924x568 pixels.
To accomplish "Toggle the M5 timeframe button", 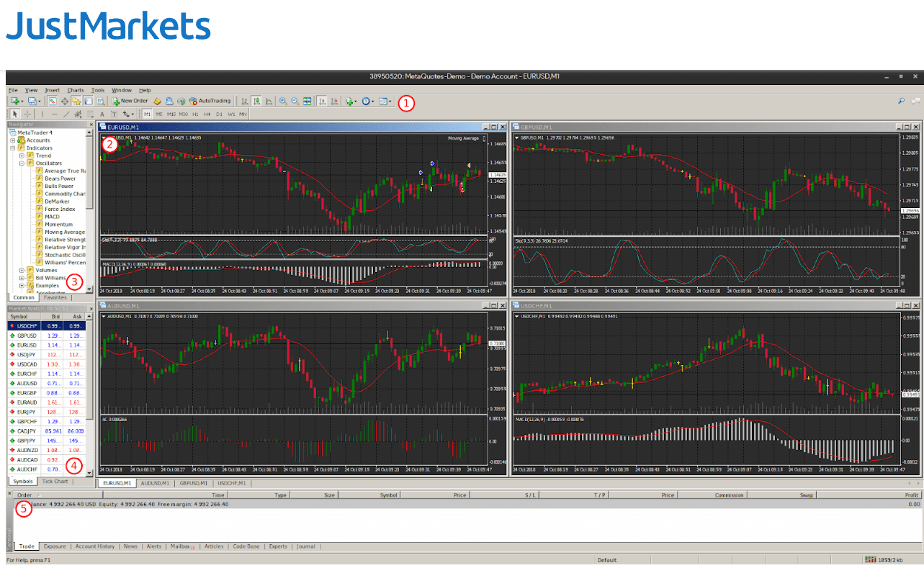I will click(x=158, y=114).
